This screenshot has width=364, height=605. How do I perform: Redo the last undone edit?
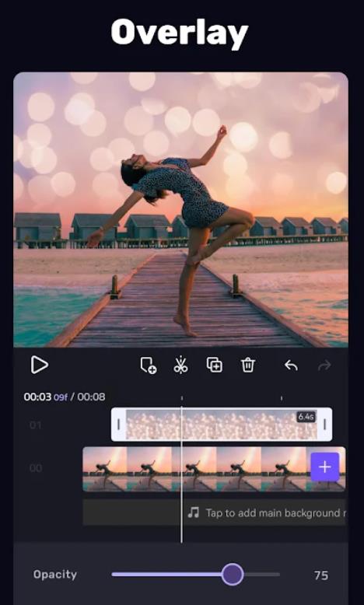324,365
